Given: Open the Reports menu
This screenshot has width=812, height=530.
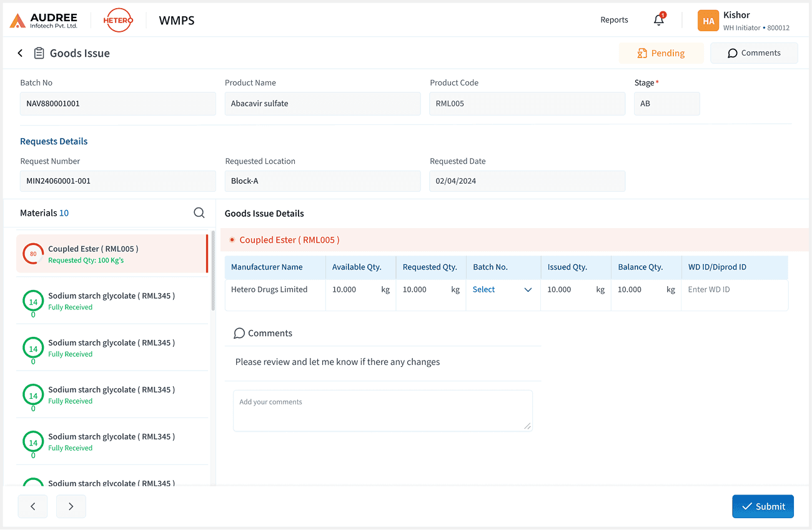Looking at the screenshot, I should [x=614, y=20].
